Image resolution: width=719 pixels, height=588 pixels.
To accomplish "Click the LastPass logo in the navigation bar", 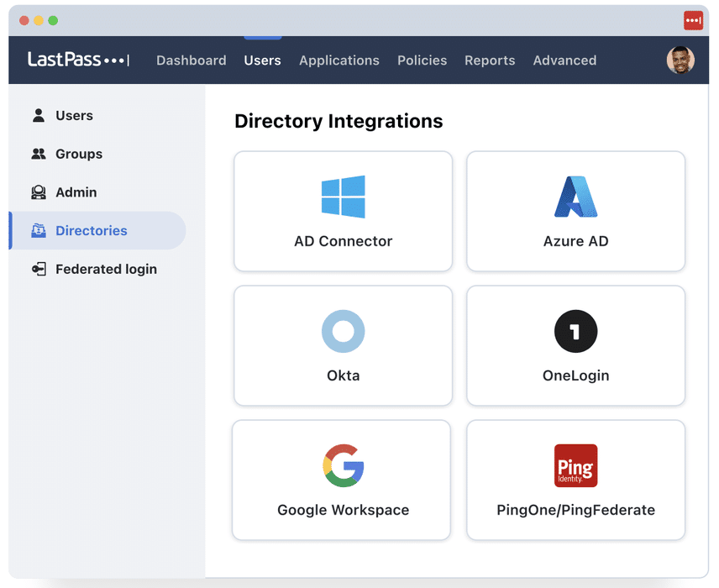I will (78, 60).
